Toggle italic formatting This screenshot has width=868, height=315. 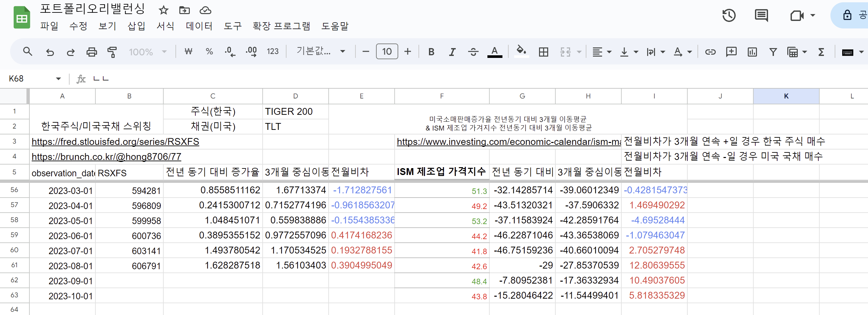click(452, 52)
